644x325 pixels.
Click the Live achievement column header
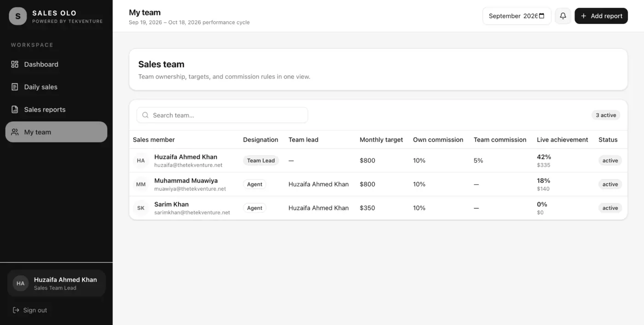(x=562, y=140)
